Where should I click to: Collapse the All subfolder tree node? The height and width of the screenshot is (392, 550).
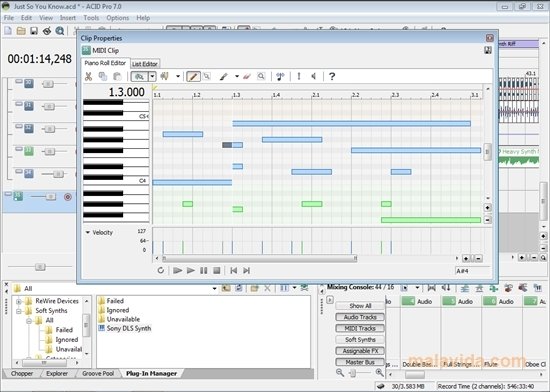click(29, 320)
